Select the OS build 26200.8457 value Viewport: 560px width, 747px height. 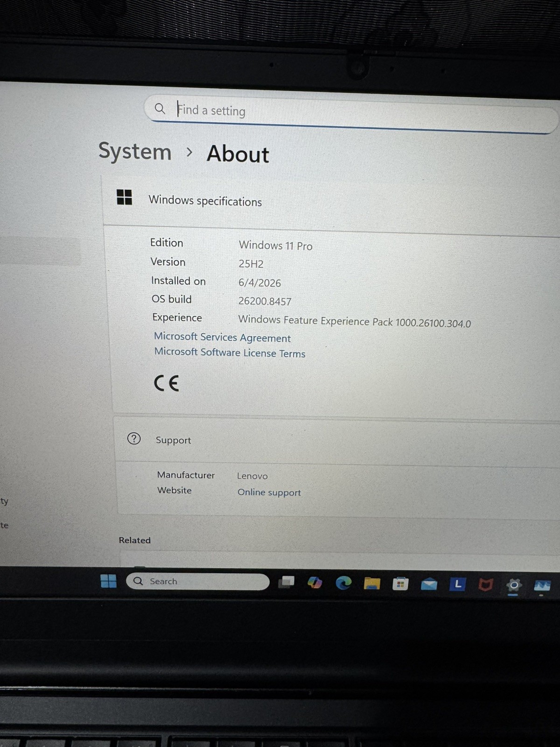coord(265,301)
